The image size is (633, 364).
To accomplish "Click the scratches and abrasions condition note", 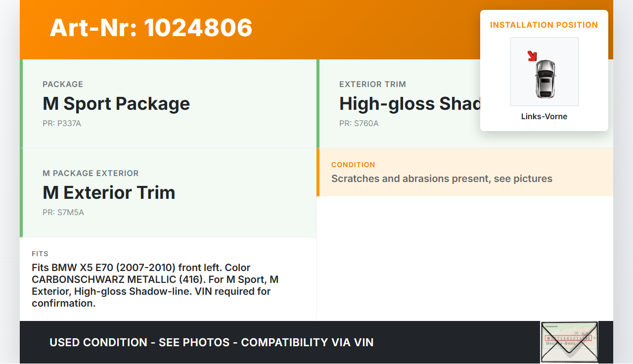I will pos(442,179).
